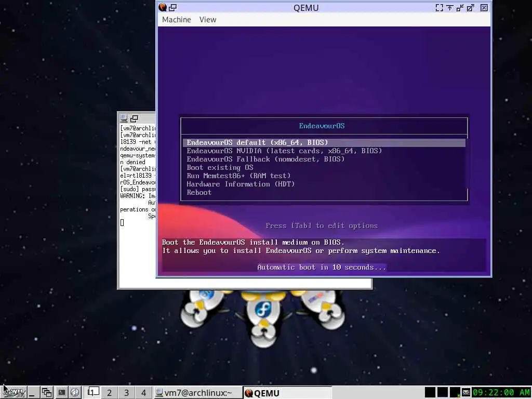The image size is (532, 399).
Task: Switch to workspace 2
Action: 109,393
